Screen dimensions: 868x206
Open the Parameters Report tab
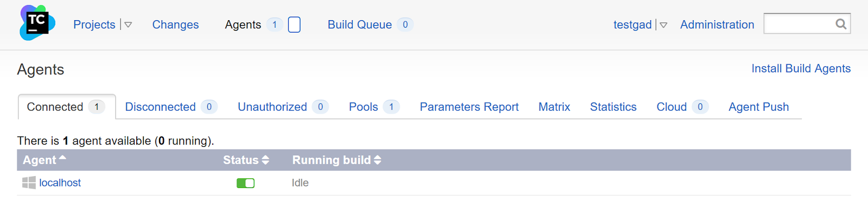pyautogui.click(x=469, y=107)
